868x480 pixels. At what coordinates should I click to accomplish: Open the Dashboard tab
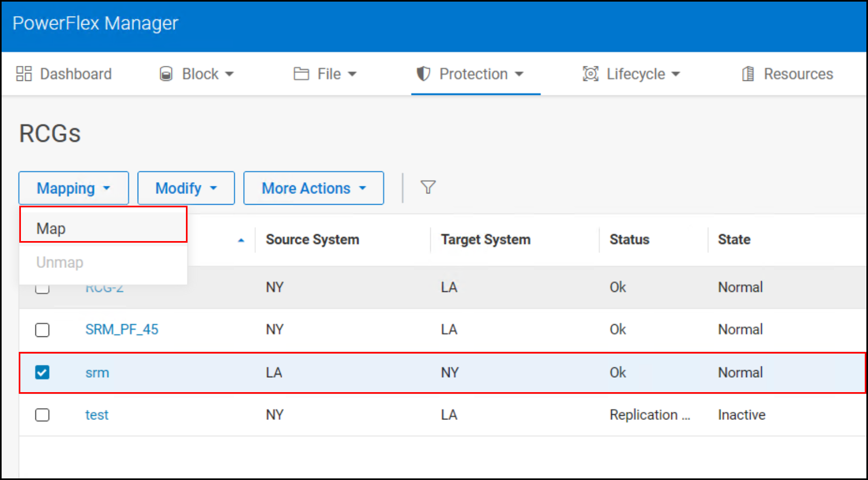point(64,74)
